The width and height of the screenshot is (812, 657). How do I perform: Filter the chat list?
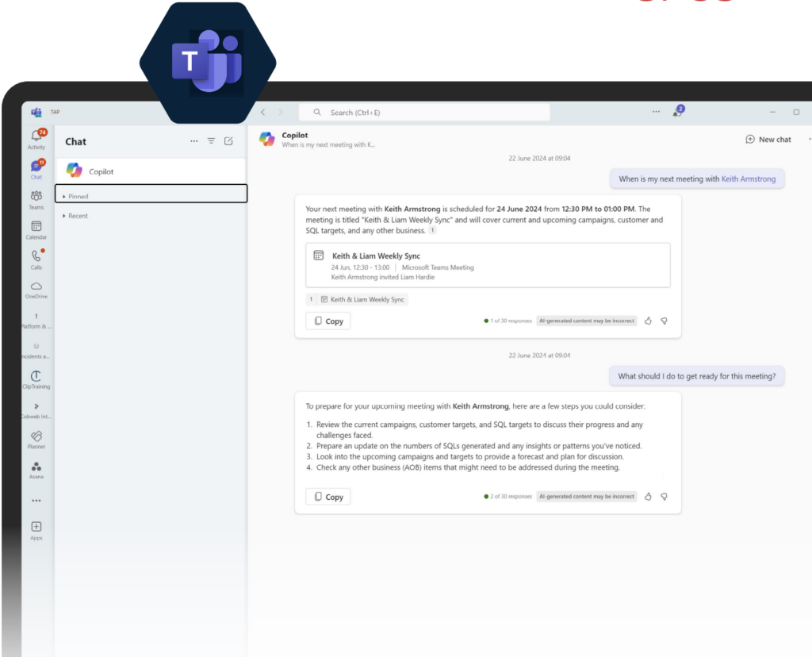click(211, 141)
